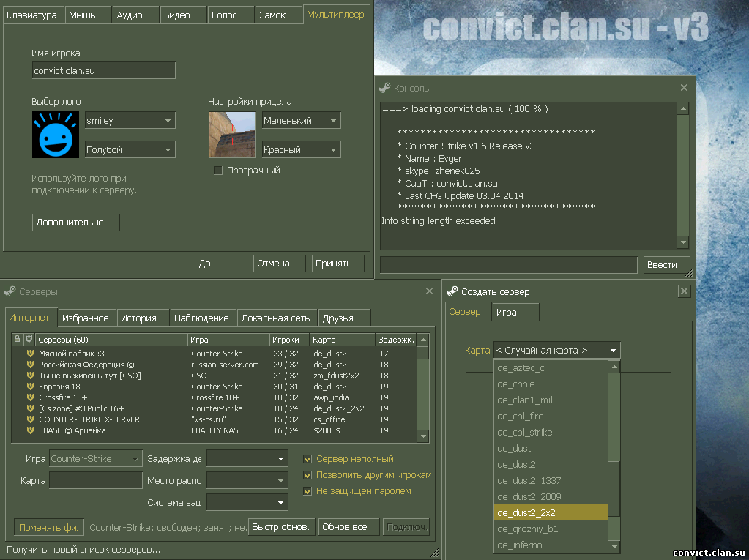Sort servers by the Игроки column header
Viewport: 749px width, 560px height.
(289, 340)
